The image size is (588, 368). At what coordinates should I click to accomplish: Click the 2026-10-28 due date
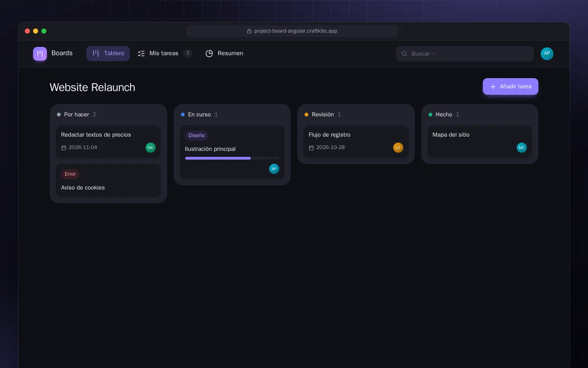pyautogui.click(x=330, y=148)
